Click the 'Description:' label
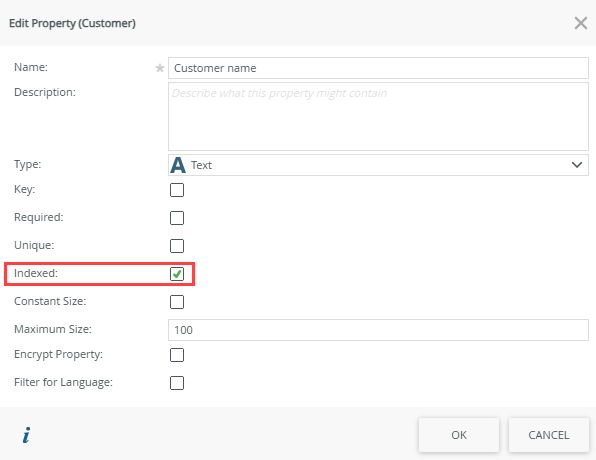Screen dimensions: 596x460 45,92
